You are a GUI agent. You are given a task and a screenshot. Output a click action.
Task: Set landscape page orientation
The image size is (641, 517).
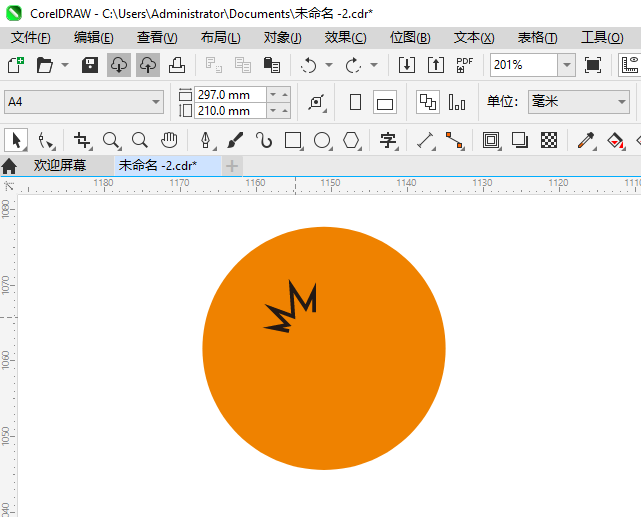385,102
